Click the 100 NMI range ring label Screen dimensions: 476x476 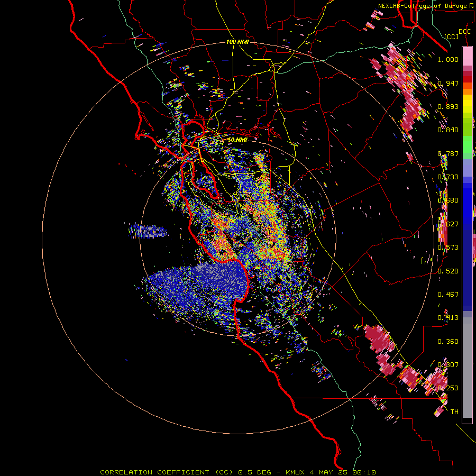coord(237,42)
